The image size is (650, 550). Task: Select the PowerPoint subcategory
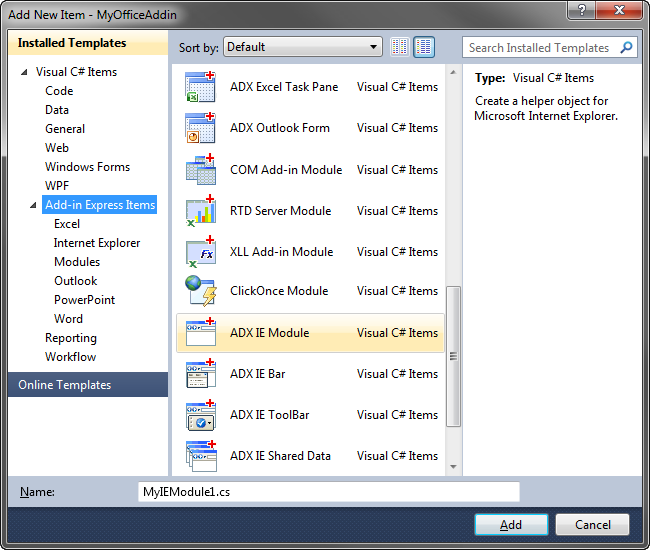pyautogui.click(x=85, y=300)
